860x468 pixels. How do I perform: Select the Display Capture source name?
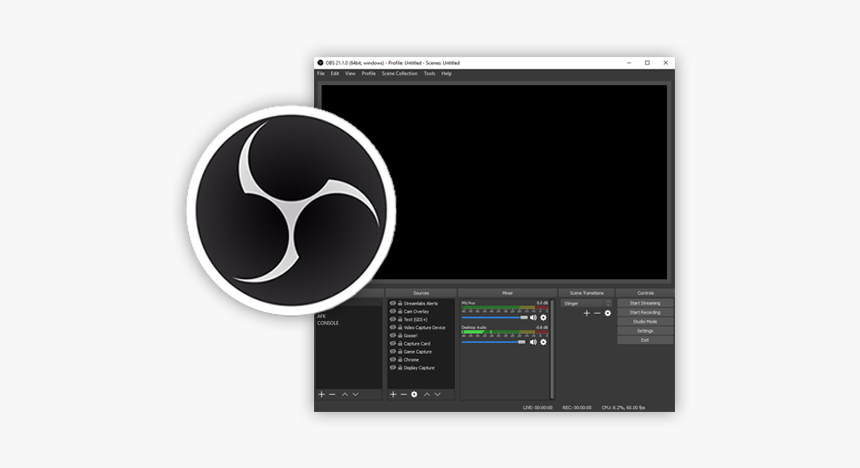tap(419, 368)
